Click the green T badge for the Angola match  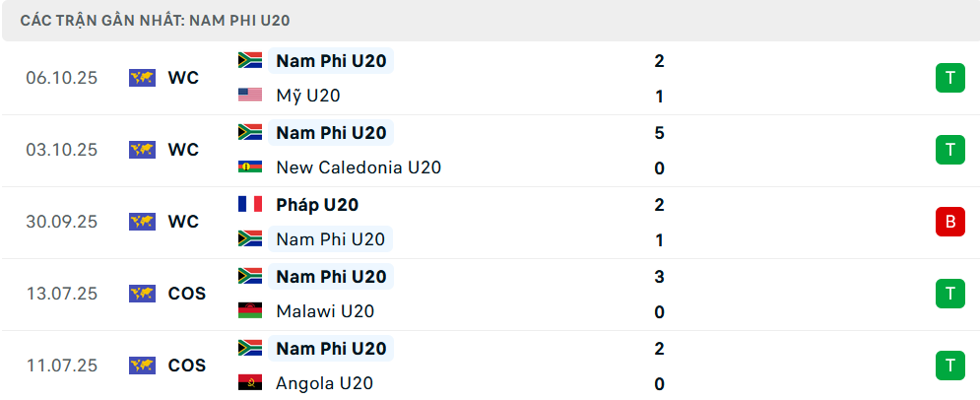coord(949,366)
